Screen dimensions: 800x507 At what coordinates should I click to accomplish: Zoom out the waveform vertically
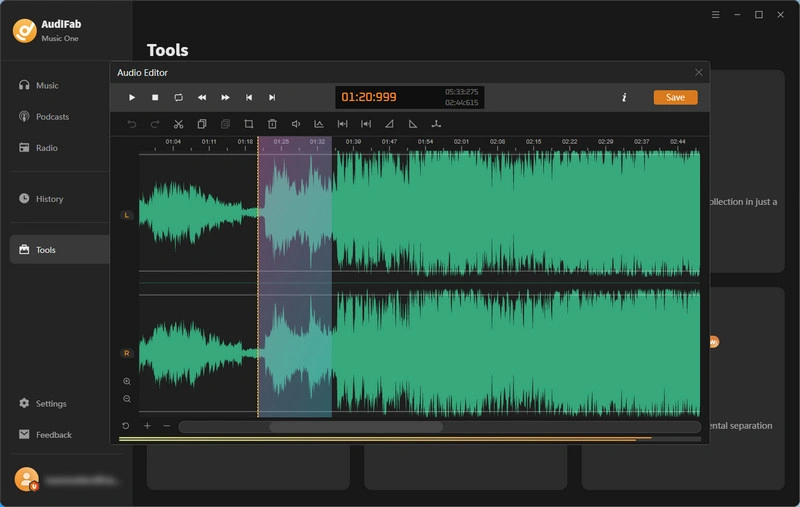[x=127, y=399]
